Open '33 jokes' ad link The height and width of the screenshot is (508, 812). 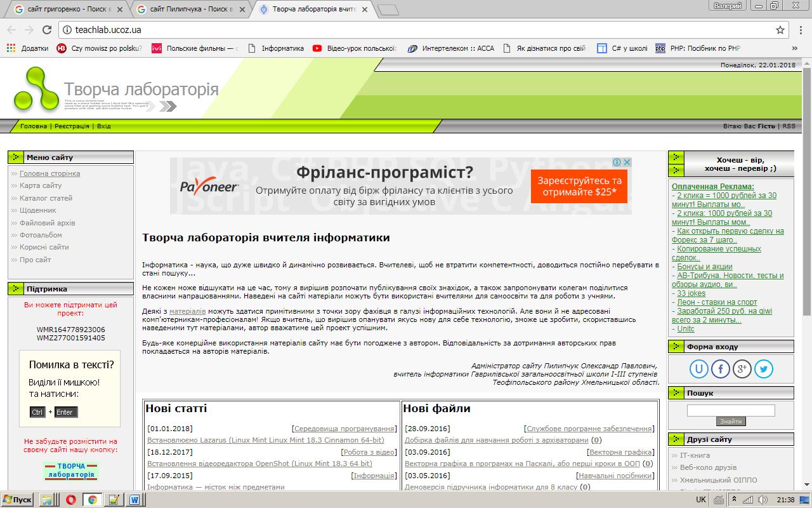click(691, 293)
